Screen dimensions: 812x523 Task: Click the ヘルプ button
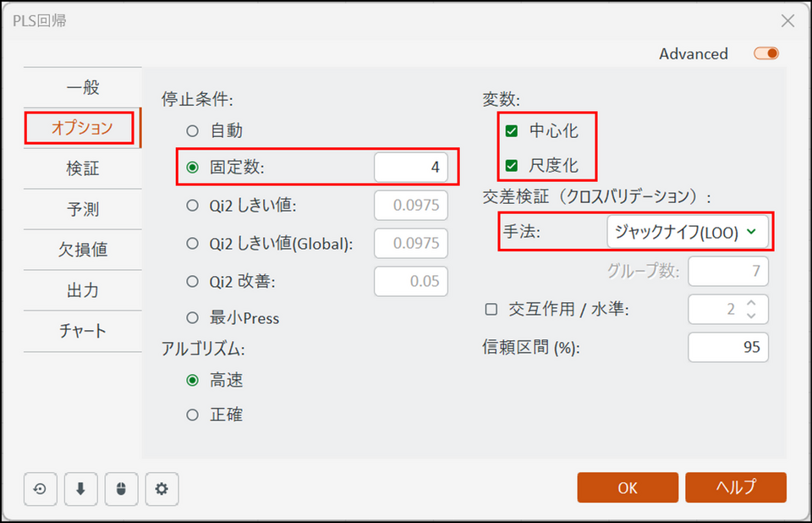[735, 487]
